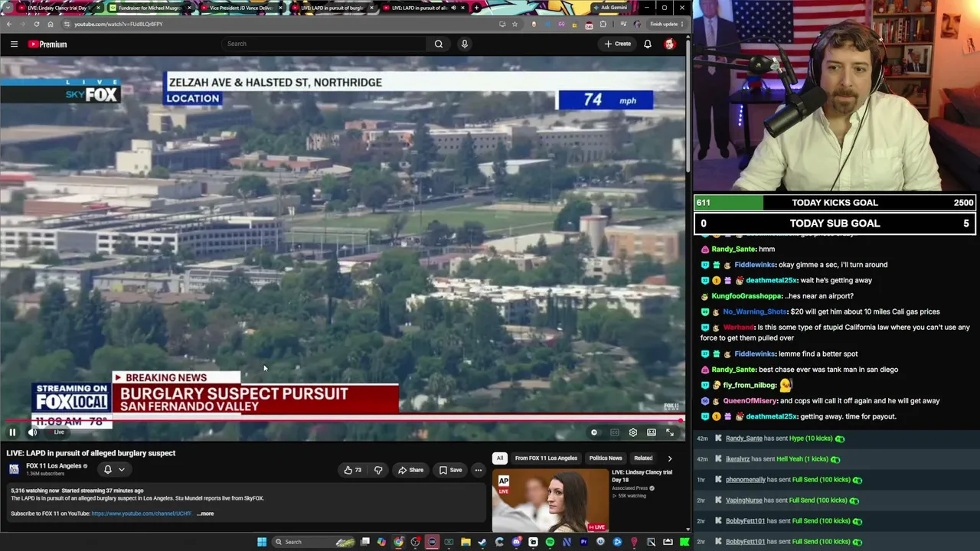Click the red video progress bar
This screenshot has width=980, height=551.
point(343,420)
